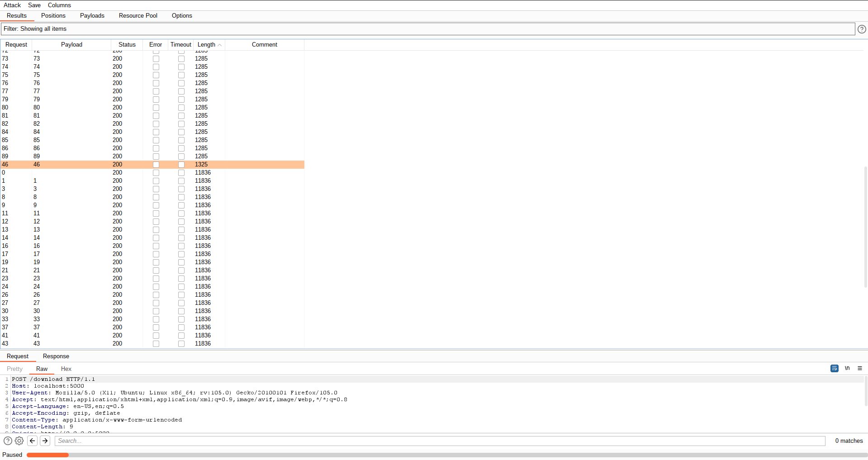Tick the Timeout checkbox for request 73
This screenshot has width=868, height=460.
coord(181,59)
